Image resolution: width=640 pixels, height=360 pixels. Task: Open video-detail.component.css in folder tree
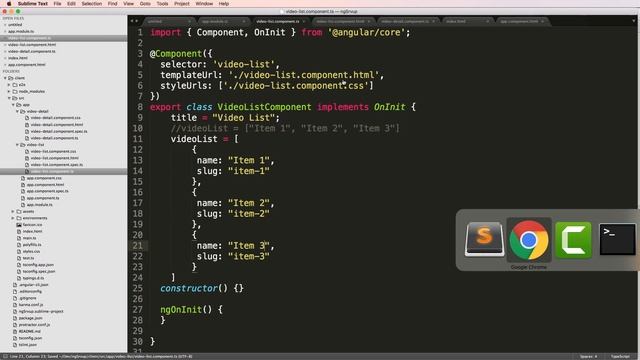(55, 118)
